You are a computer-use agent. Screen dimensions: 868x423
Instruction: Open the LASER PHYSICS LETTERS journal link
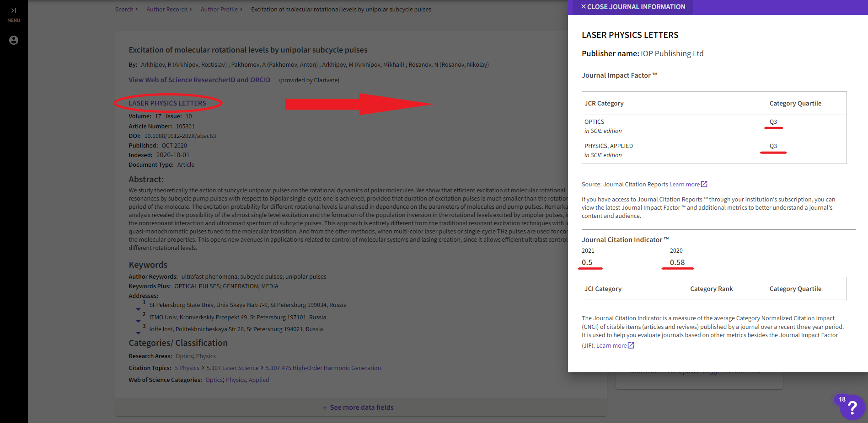(167, 103)
